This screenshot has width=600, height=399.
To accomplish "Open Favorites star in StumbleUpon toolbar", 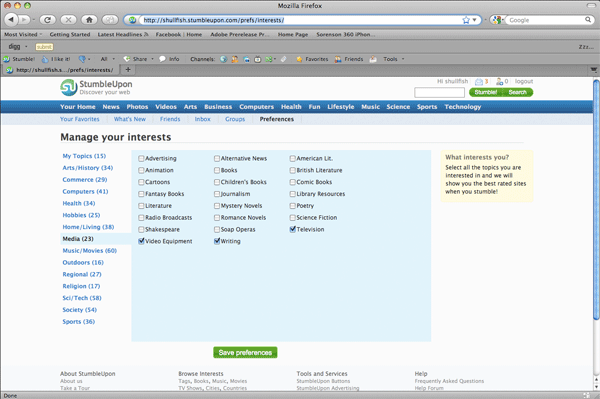I will click(x=299, y=59).
